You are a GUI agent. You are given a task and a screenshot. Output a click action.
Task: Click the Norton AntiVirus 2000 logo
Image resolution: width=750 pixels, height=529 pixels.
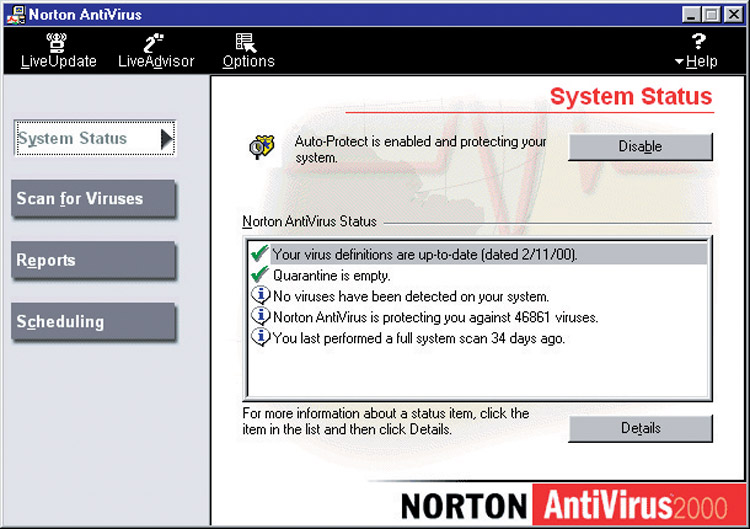[573, 505]
